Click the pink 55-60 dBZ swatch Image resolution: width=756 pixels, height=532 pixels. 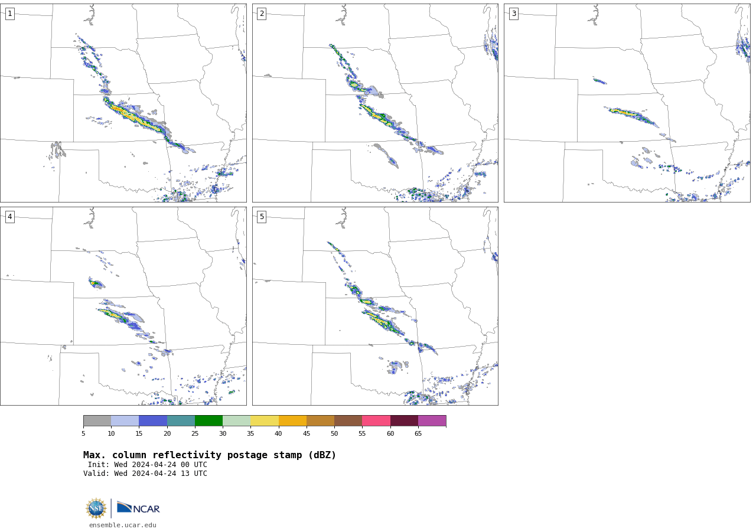tap(376, 420)
